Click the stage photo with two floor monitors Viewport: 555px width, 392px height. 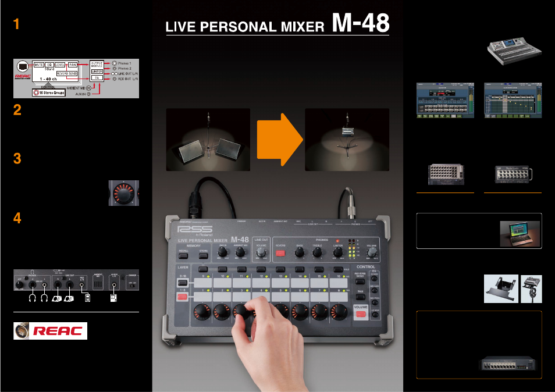(x=208, y=140)
